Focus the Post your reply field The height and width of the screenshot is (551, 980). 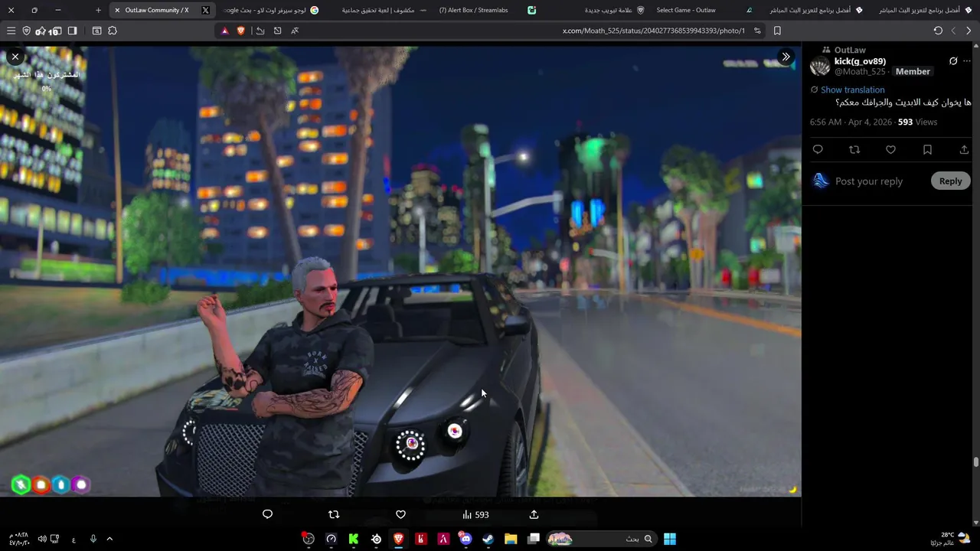[x=869, y=181]
